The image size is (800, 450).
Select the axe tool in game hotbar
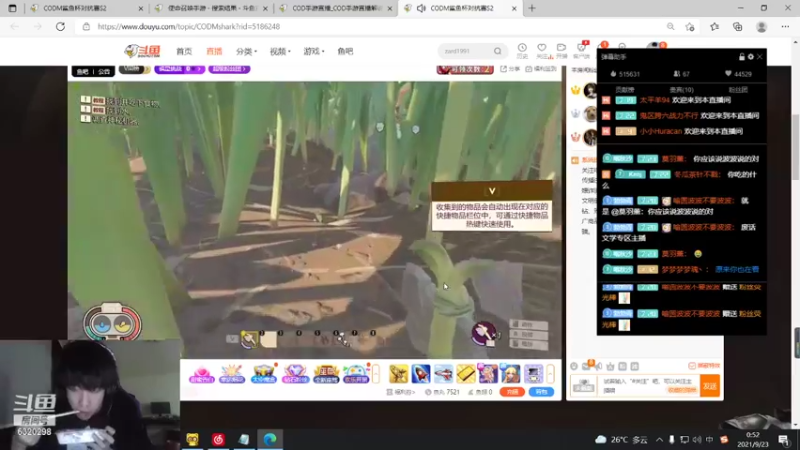pyautogui.click(x=249, y=339)
